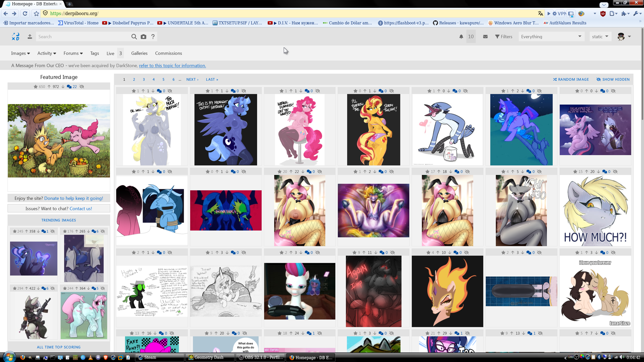644x362 pixels.
Task: Open notifications bell icon
Action: (x=461, y=37)
